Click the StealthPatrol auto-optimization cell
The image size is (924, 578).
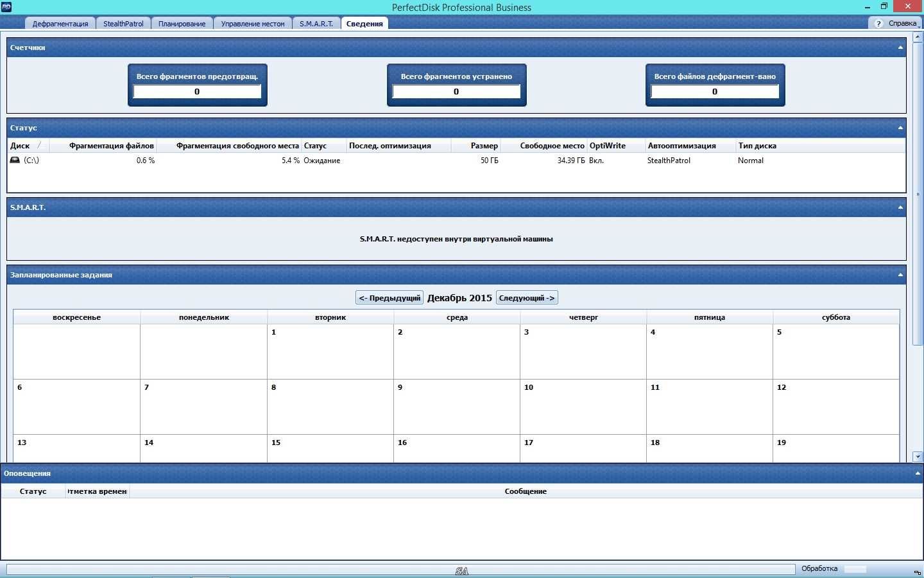pyautogui.click(x=669, y=161)
